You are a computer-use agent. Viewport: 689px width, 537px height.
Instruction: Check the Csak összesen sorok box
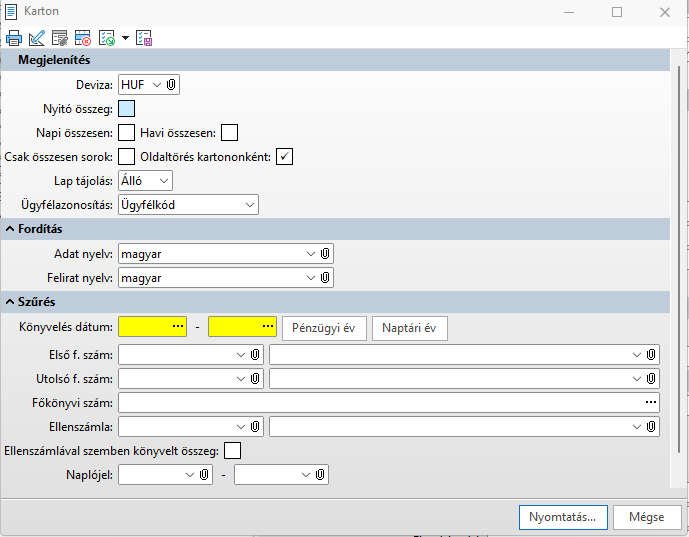(x=127, y=156)
